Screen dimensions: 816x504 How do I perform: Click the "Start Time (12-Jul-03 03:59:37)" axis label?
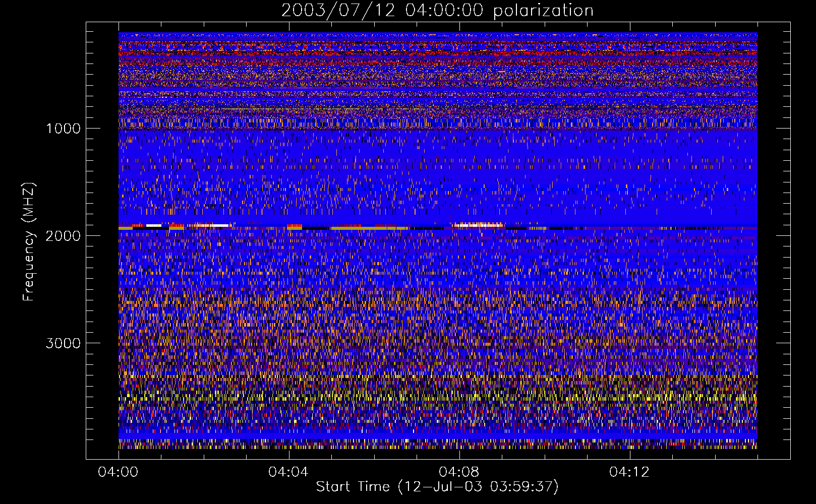(437, 487)
